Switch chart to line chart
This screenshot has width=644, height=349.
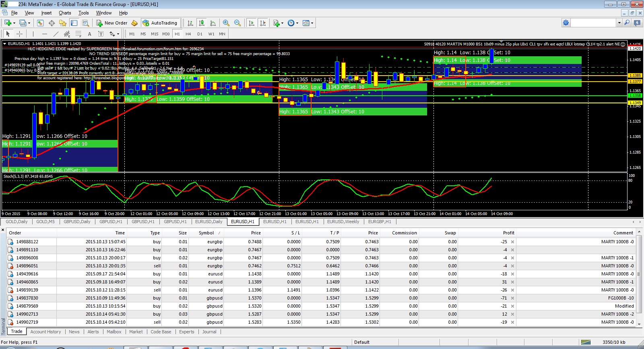(213, 23)
